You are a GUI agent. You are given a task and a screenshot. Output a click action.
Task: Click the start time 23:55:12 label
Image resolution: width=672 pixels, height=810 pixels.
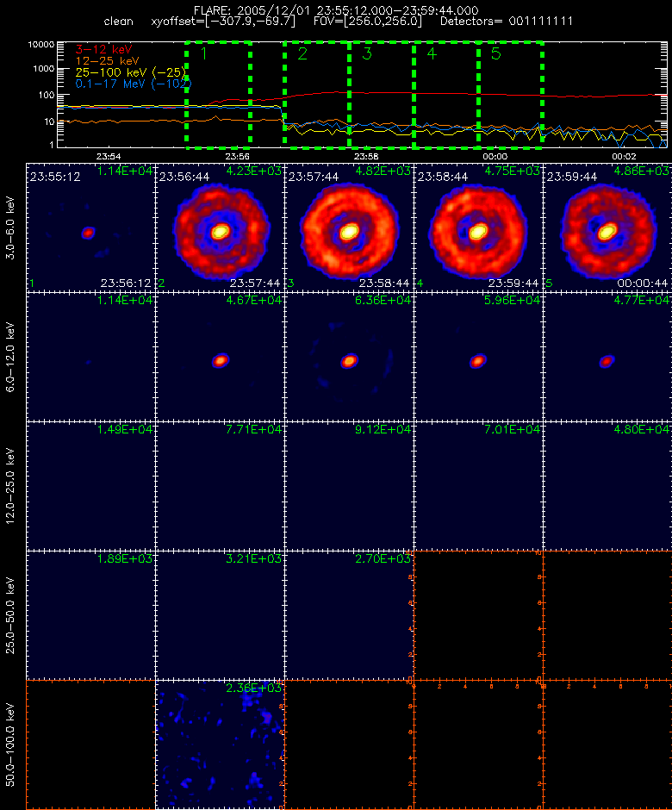pyautogui.click(x=55, y=177)
